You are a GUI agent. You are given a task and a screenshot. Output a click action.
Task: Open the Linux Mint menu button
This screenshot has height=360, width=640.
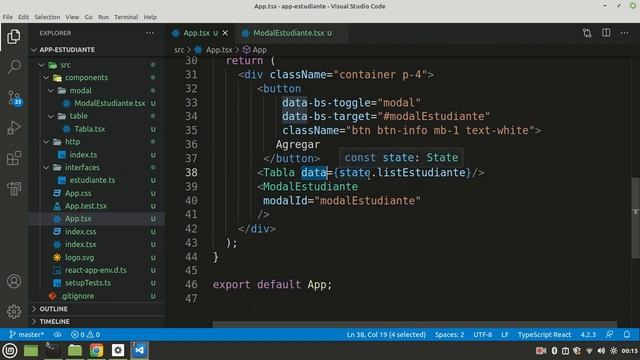(x=10, y=350)
